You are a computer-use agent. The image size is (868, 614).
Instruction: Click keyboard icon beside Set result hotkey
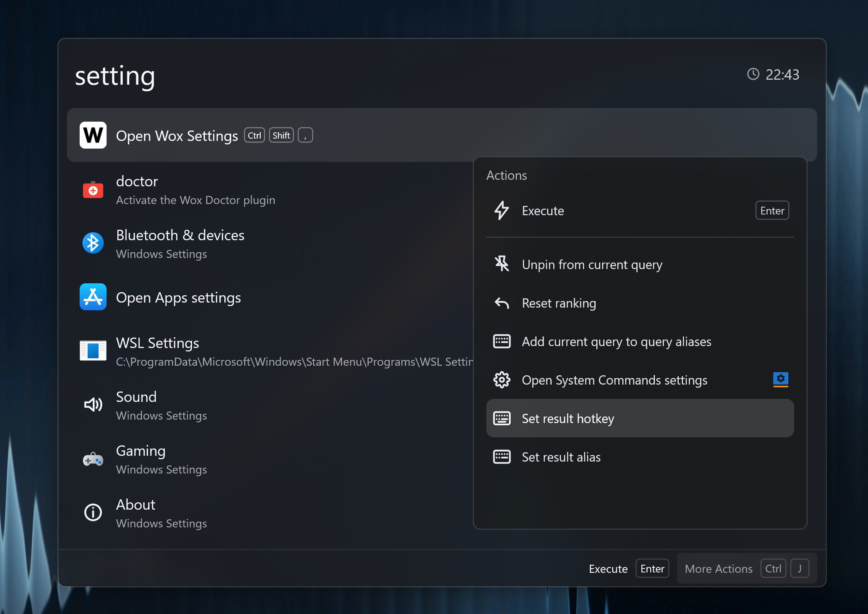pyautogui.click(x=502, y=418)
